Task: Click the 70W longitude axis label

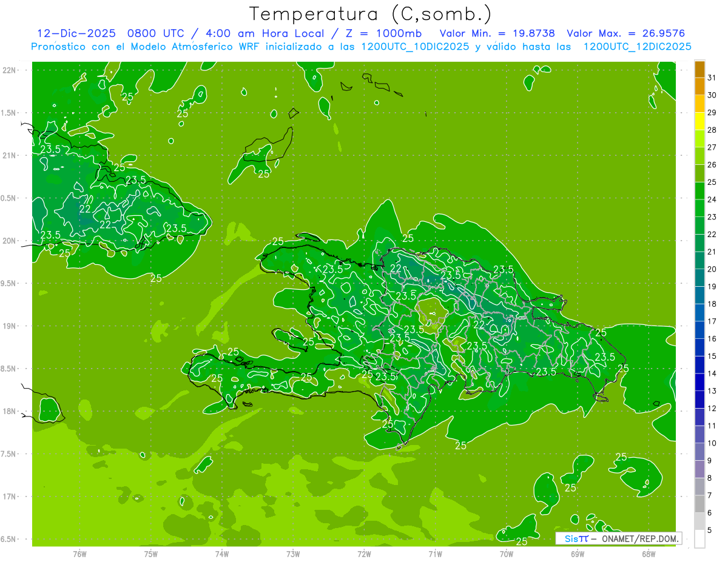Action: click(507, 554)
